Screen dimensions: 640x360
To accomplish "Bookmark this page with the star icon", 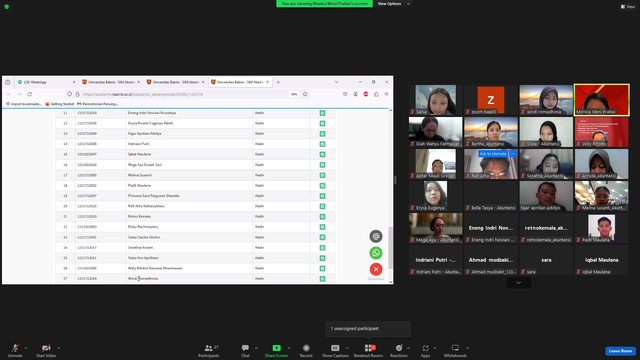I will [305, 94].
